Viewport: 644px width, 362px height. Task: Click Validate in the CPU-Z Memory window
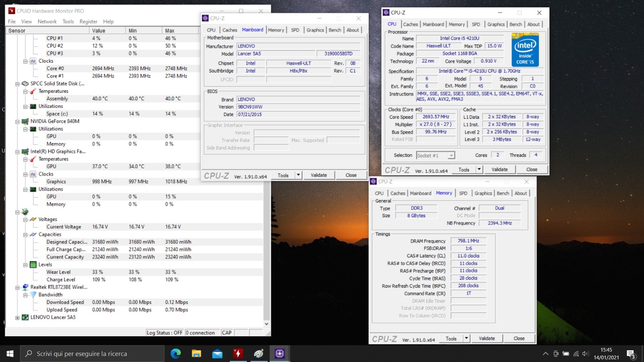[487, 338]
